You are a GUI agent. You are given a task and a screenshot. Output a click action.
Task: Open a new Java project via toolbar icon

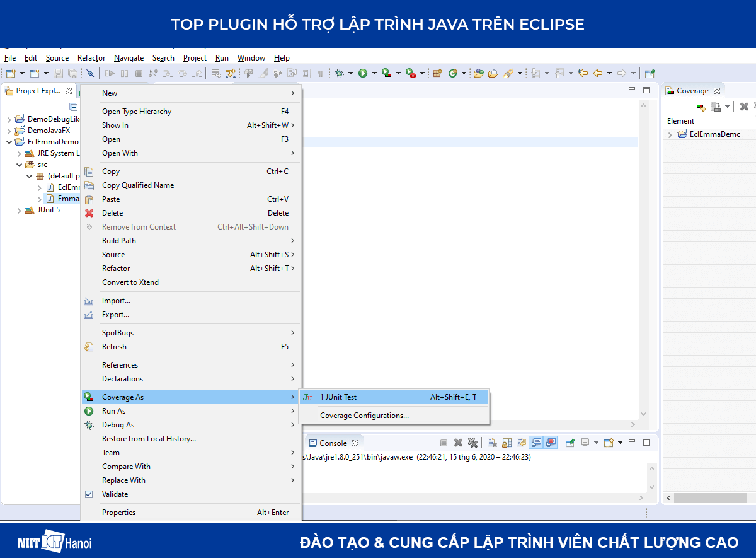pos(11,73)
